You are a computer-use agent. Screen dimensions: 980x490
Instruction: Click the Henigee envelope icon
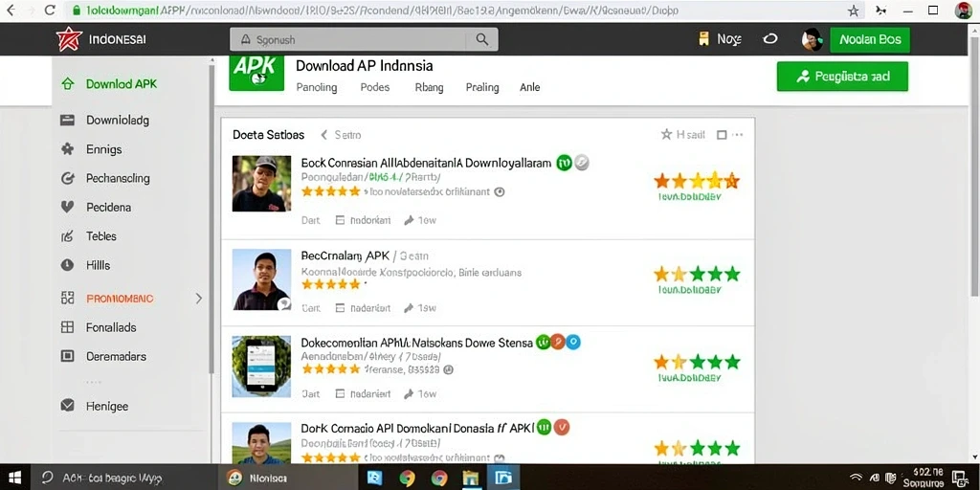click(x=68, y=406)
